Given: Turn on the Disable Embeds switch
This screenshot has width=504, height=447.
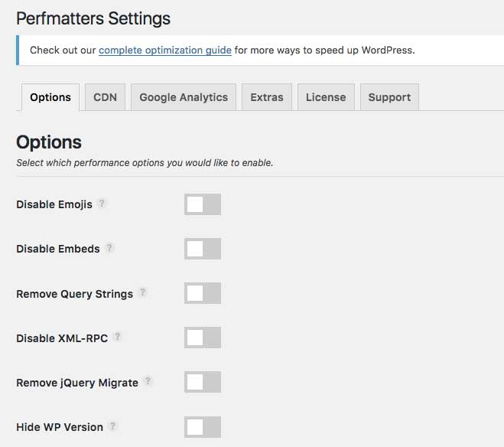Looking at the screenshot, I should (203, 249).
